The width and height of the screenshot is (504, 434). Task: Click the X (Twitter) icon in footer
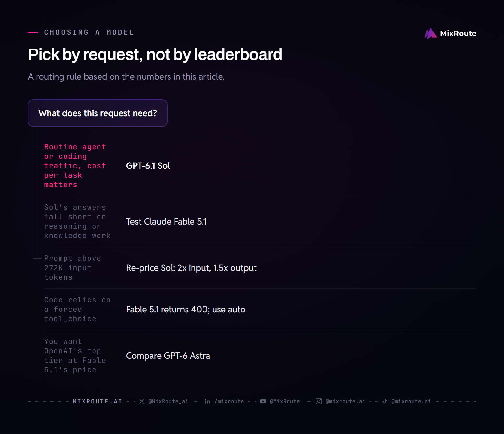click(142, 401)
